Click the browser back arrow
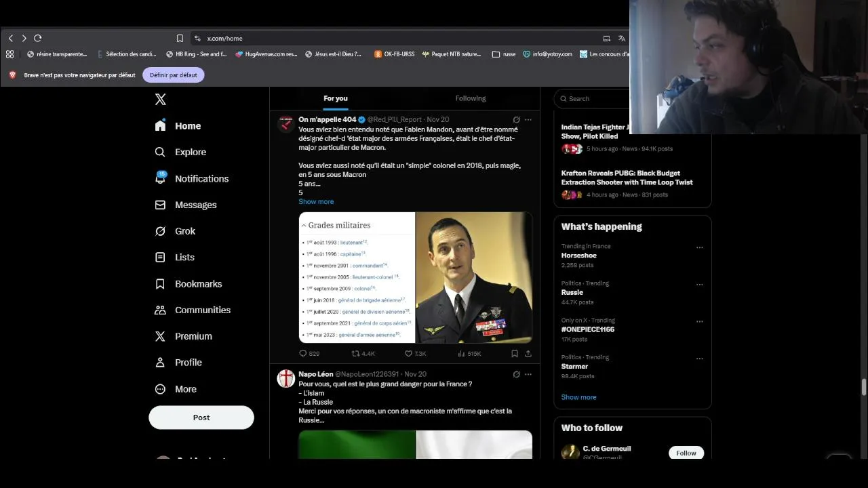Viewport: 868px width, 488px height. coord(11,39)
